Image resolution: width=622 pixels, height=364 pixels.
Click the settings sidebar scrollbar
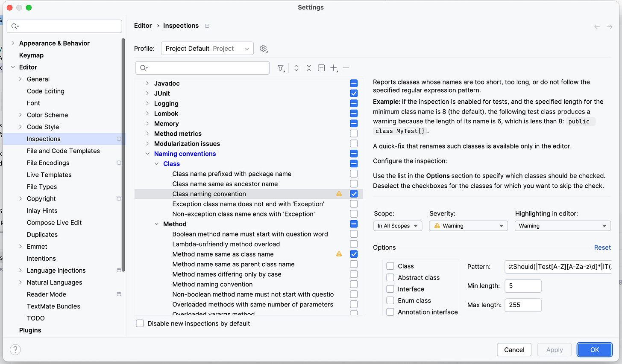(x=123, y=156)
